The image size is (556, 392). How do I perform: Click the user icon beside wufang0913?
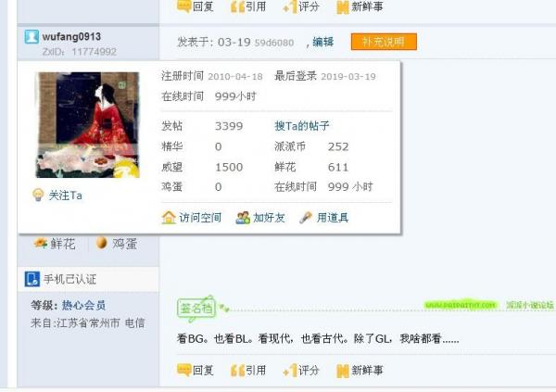[32, 37]
